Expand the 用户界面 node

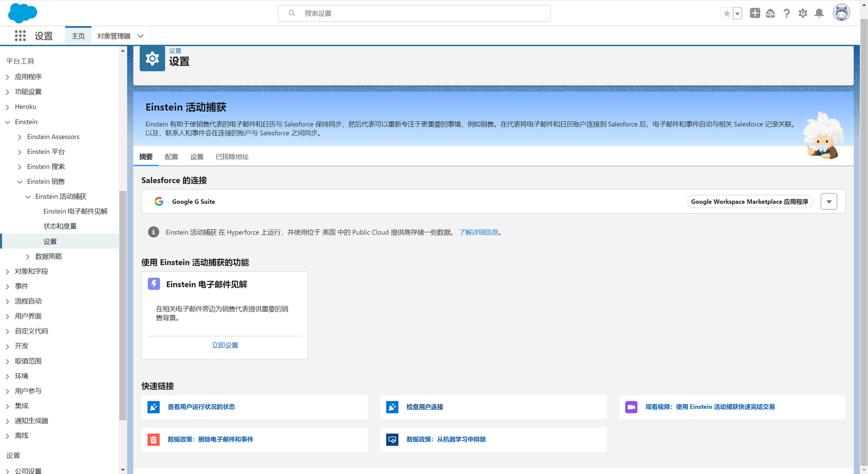(8, 316)
